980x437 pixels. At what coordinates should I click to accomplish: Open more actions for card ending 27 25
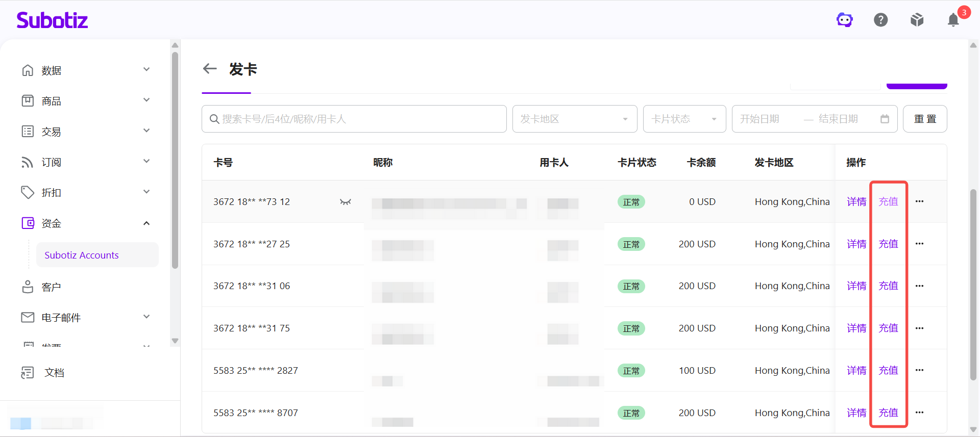pos(919,244)
